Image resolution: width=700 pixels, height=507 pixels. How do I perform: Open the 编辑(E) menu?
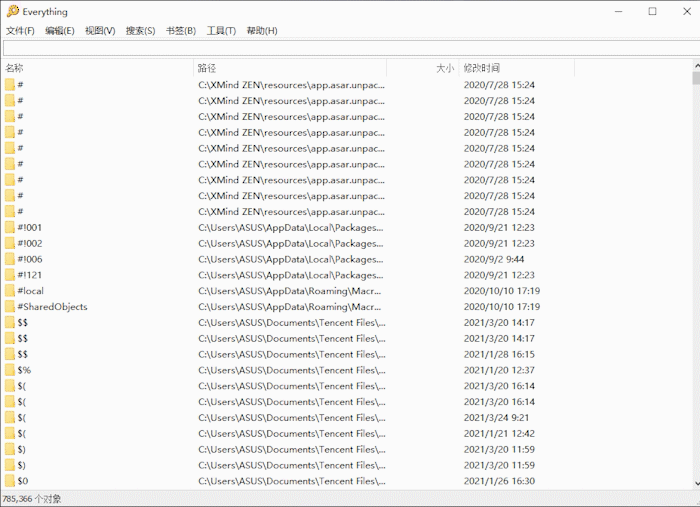60,31
